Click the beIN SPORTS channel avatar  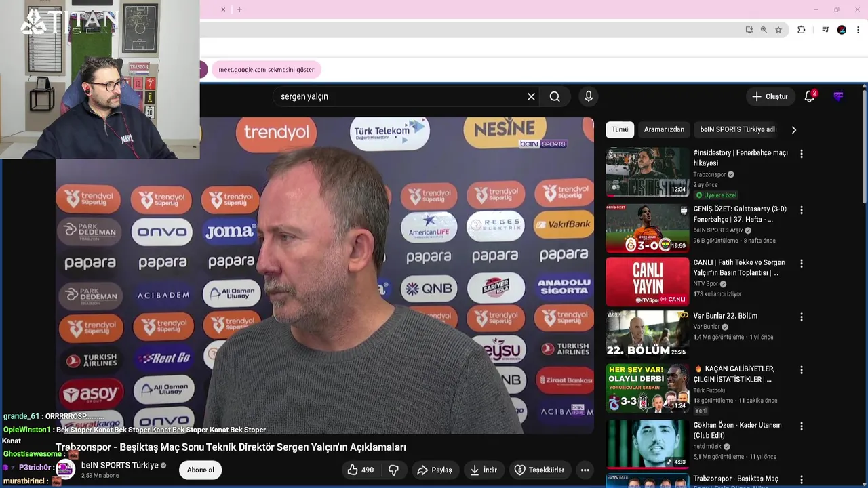coord(65,470)
